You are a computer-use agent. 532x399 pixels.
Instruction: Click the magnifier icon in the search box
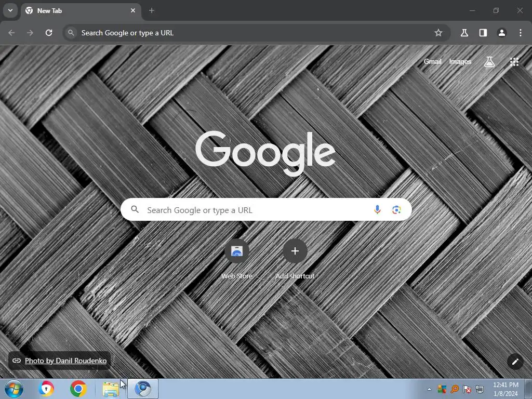(x=135, y=209)
